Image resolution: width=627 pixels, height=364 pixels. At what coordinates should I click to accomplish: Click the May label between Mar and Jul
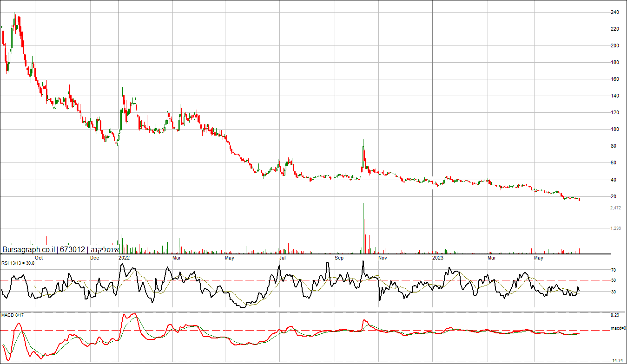click(x=230, y=257)
